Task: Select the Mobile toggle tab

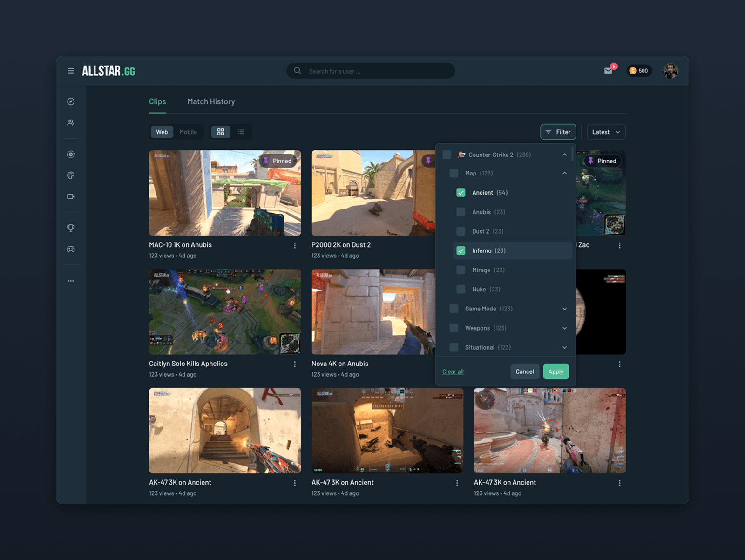Action: pyautogui.click(x=188, y=132)
